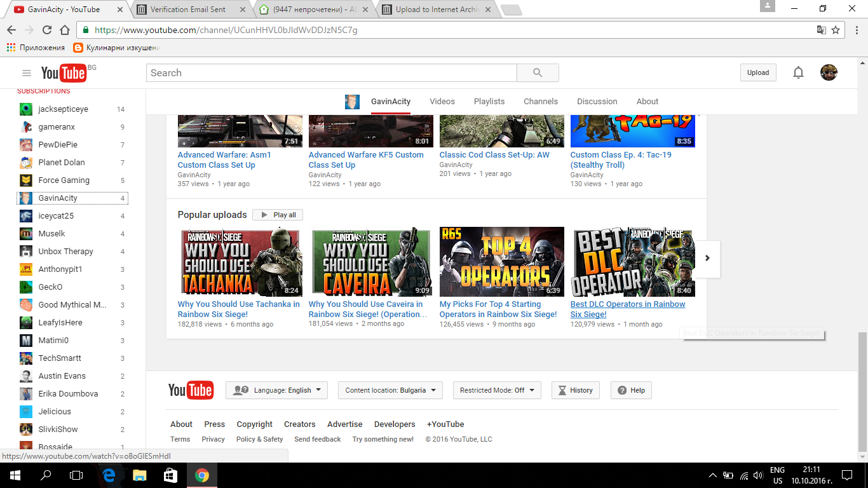This screenshot has width=868, height=488.
Task: Open Why You Should Use Tachanka link
Action: pyautogui.click(x=239, y=309)
